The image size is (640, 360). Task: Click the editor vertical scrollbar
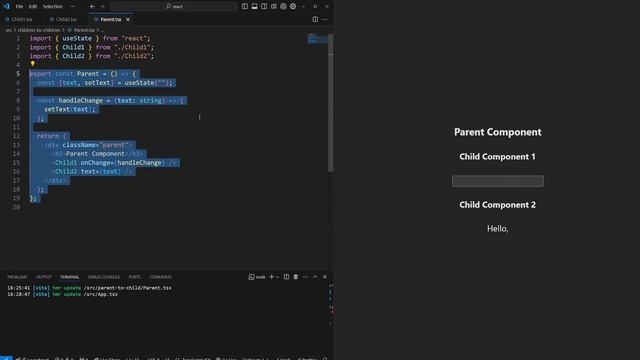pyautogui.click(x=330, y=102)
